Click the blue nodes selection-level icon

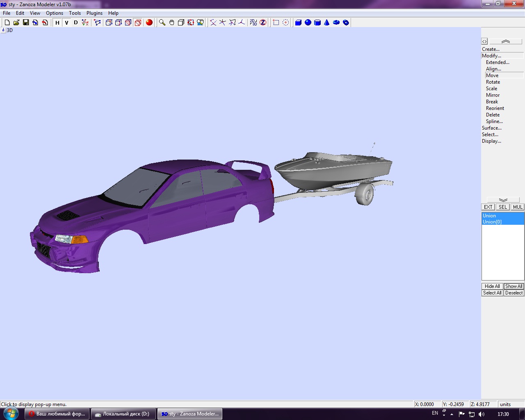pyautogui.click(x=97, y=23)
